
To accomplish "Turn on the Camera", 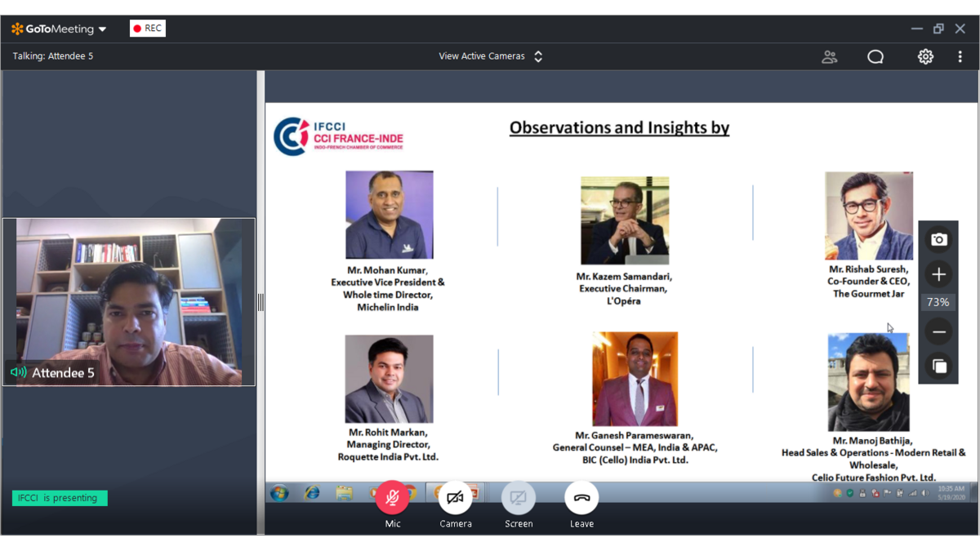I will (455, 498).
